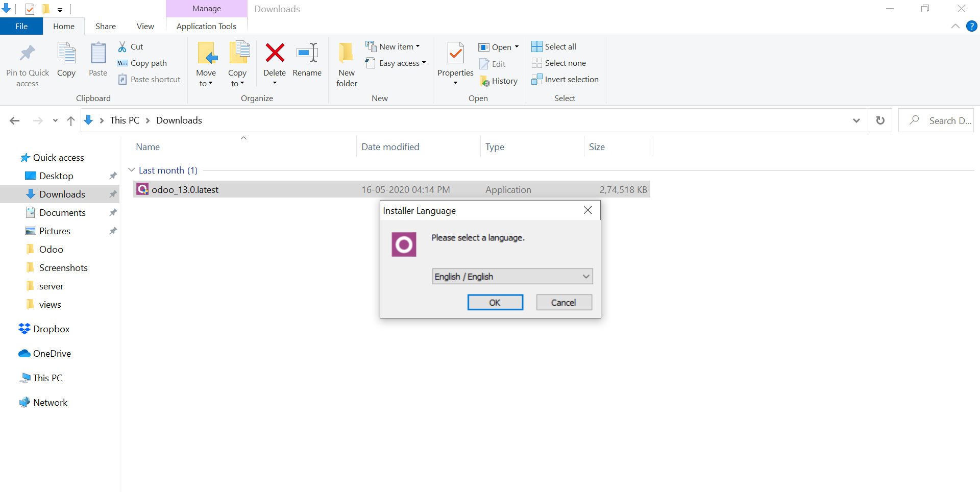Open the installer language dropdown
Screen dimensions: 980x492
512,277
